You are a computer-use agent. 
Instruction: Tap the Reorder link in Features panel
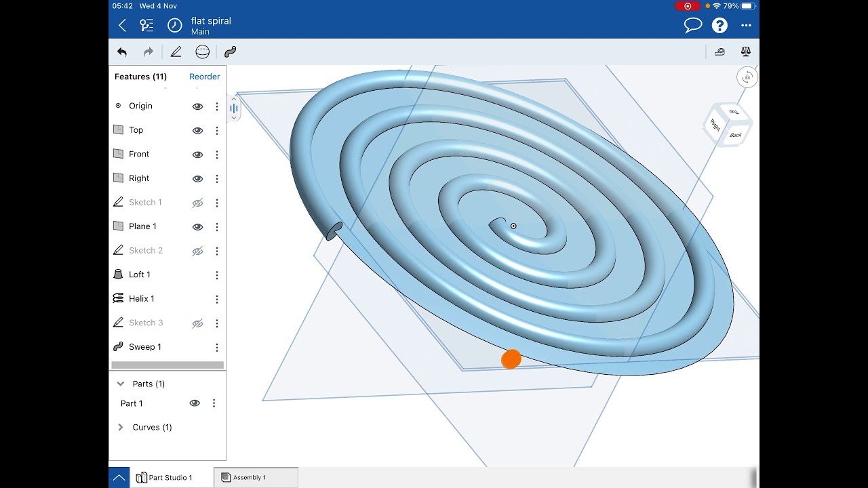coord(204,77)
